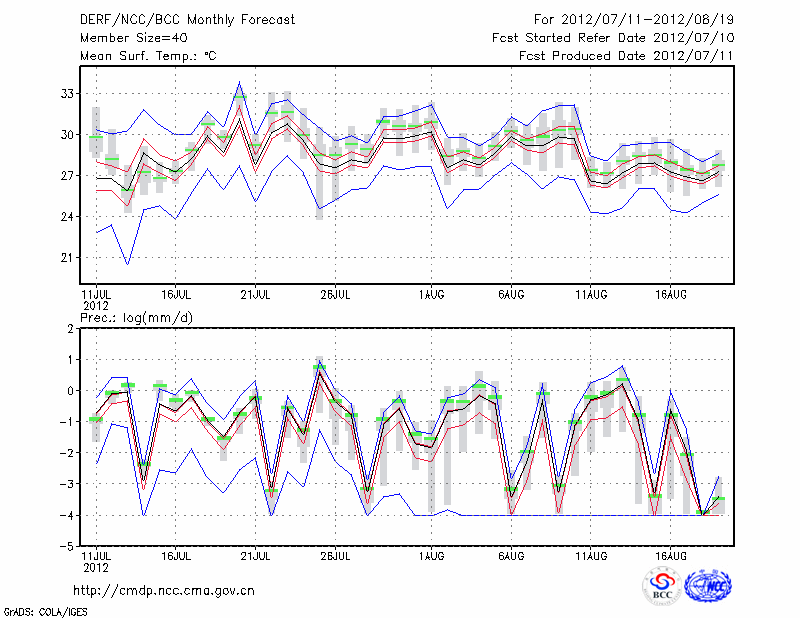Open the cmdp.ncc.cma.gov.cn URL link
Image resolution: width=800 pixels, height=618 pixels.
[x=164, y=590]
